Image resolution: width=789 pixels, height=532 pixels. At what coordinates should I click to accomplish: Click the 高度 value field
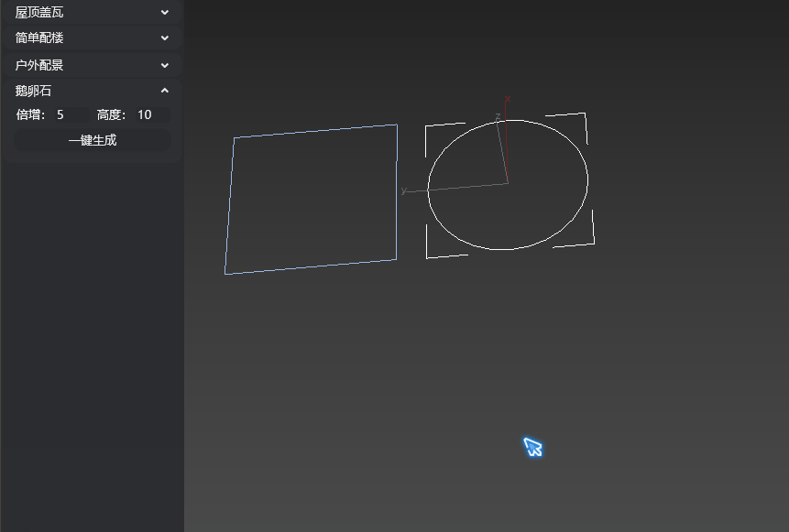click(x=153, y=114)
